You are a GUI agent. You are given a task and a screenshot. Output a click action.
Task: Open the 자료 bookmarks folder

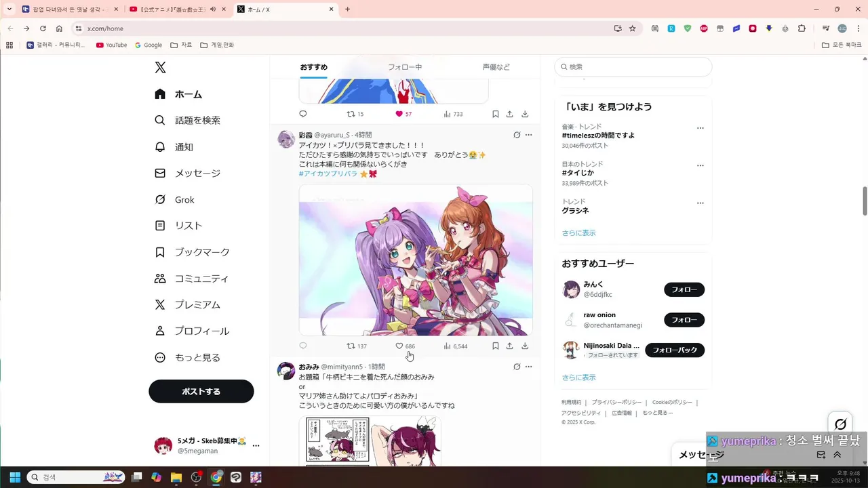[181, 45]
